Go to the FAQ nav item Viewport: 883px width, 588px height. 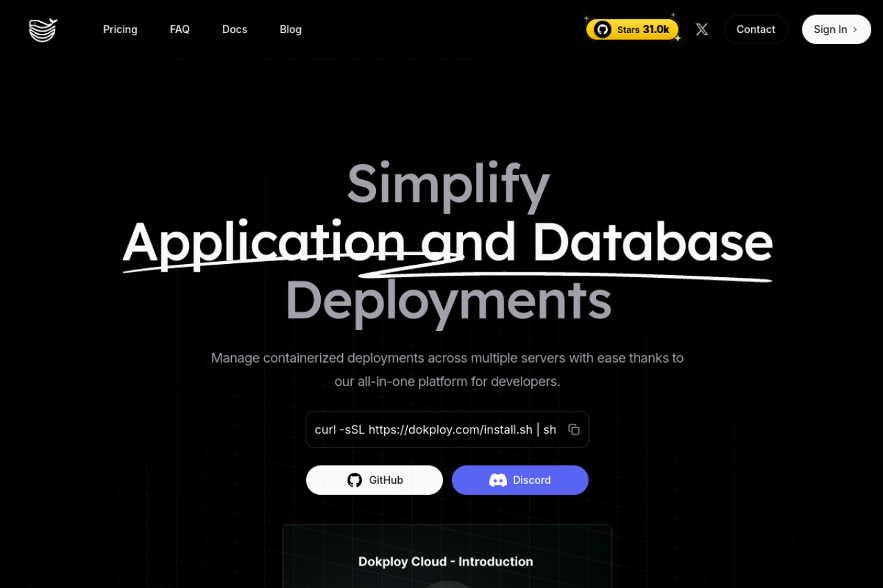tap(179, 30)
